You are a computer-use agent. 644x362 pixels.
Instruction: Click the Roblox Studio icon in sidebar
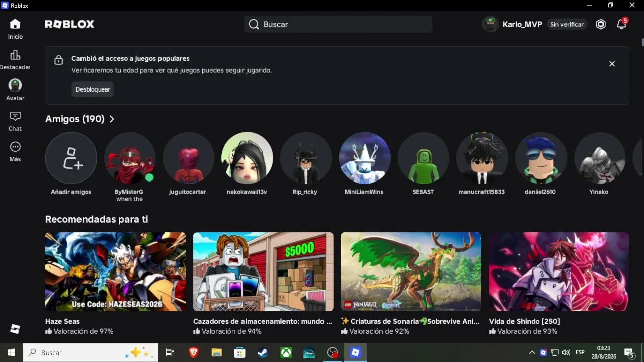pos(15,329)
